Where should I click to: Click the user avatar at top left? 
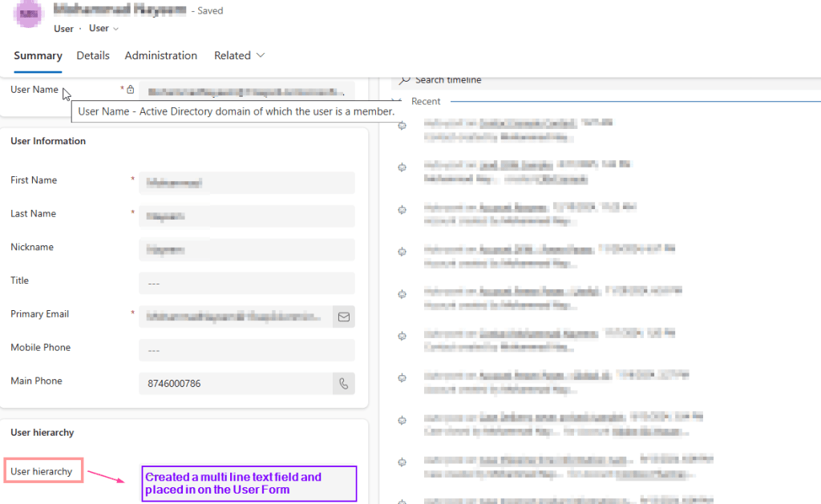click(30, 16)
